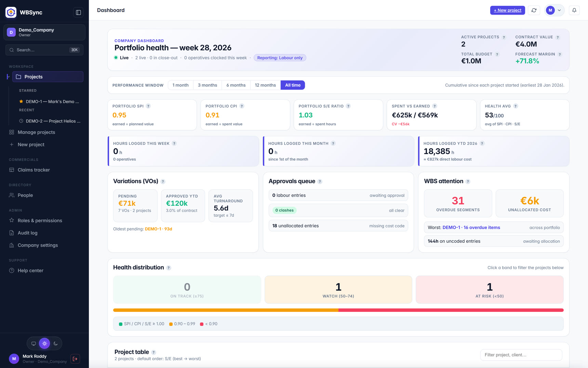This screenshot has width=588, height=368.
Task: Click help icon next to Contract Value
Action: click(x=558, y=37)
